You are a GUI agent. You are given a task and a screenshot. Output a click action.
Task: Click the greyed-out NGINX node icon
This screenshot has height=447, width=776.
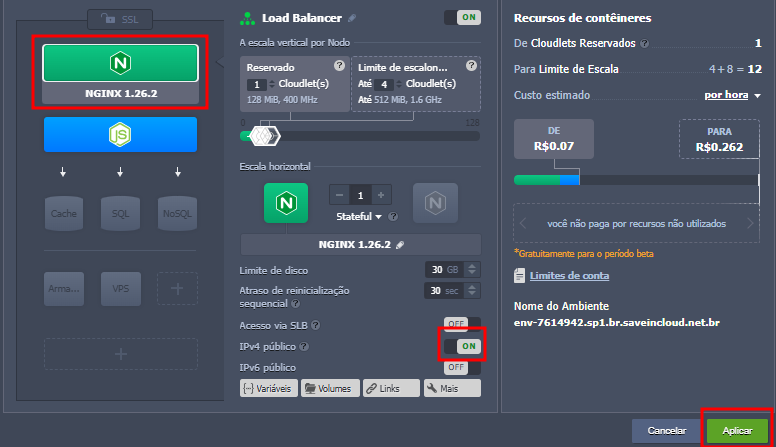click(x=435, y=203)
